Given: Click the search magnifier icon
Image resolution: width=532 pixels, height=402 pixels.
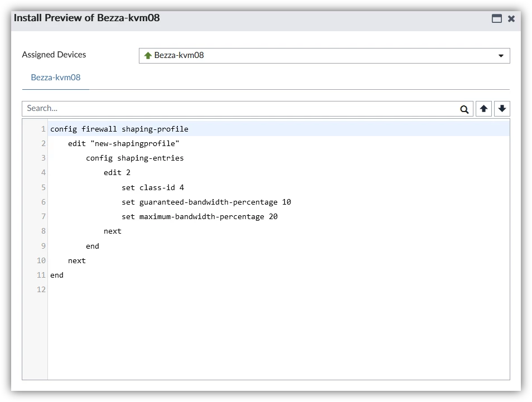Looking at the screenshot, I should (464, 109).
